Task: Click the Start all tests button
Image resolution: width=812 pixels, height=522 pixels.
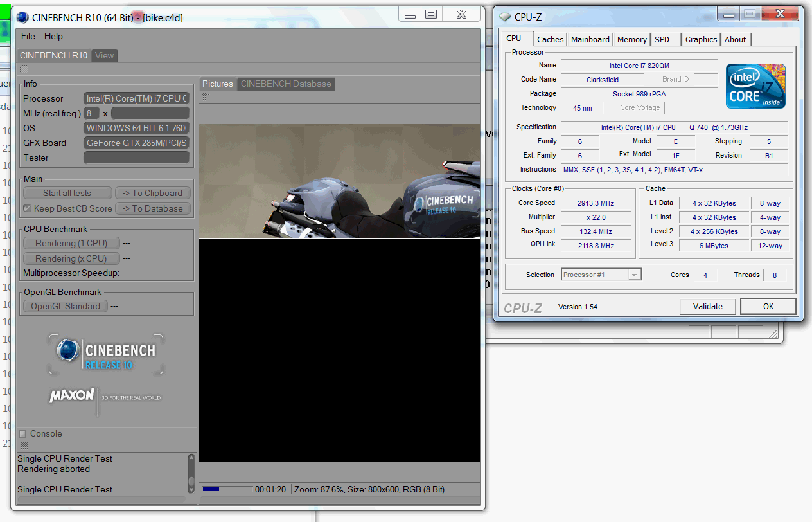Action: [x=67, y=193]
